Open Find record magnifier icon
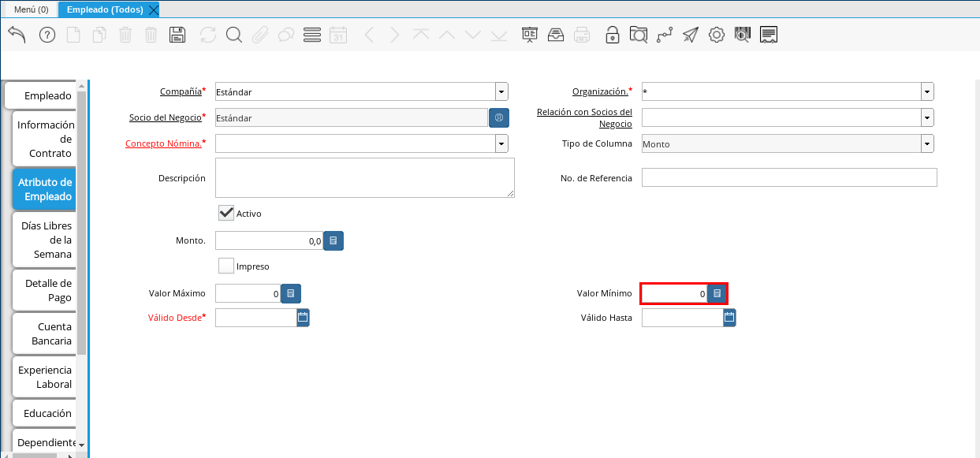This screenshot has height=458, width=980. pyautogui.click(x=234, y=35)
